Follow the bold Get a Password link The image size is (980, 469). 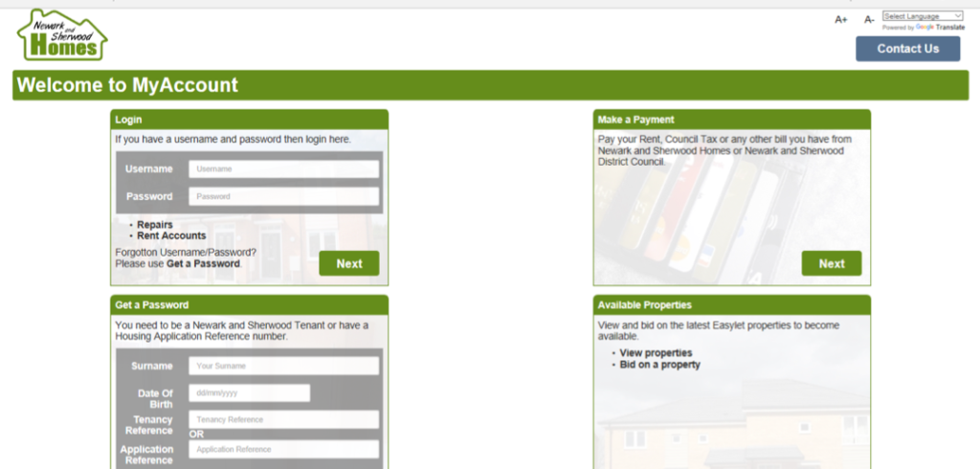[203, 263]
